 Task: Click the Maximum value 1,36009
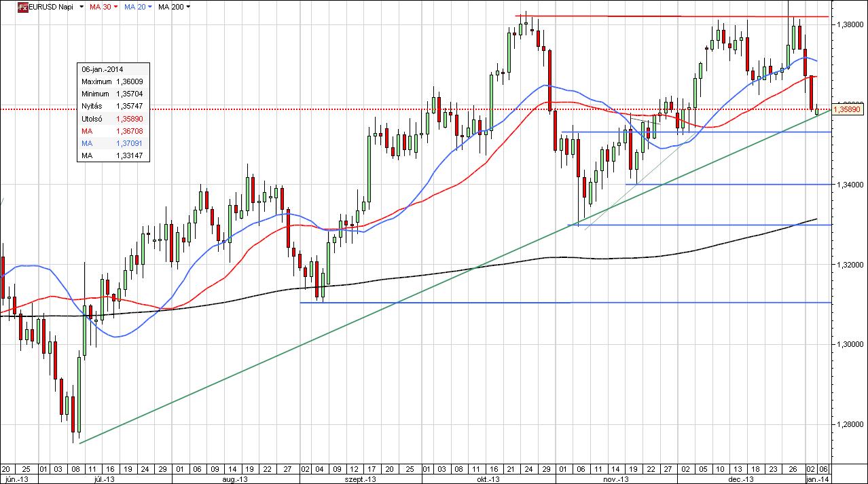click(x=129, y=81)
